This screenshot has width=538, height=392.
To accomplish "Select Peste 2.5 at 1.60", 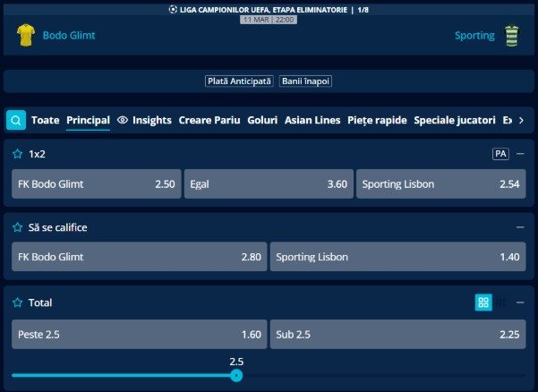I will click(x=140, y=335).
